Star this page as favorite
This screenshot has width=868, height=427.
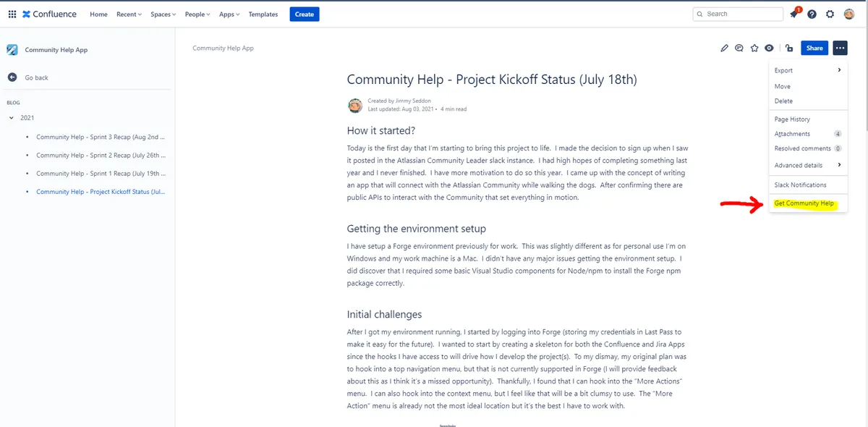(754, 48)
